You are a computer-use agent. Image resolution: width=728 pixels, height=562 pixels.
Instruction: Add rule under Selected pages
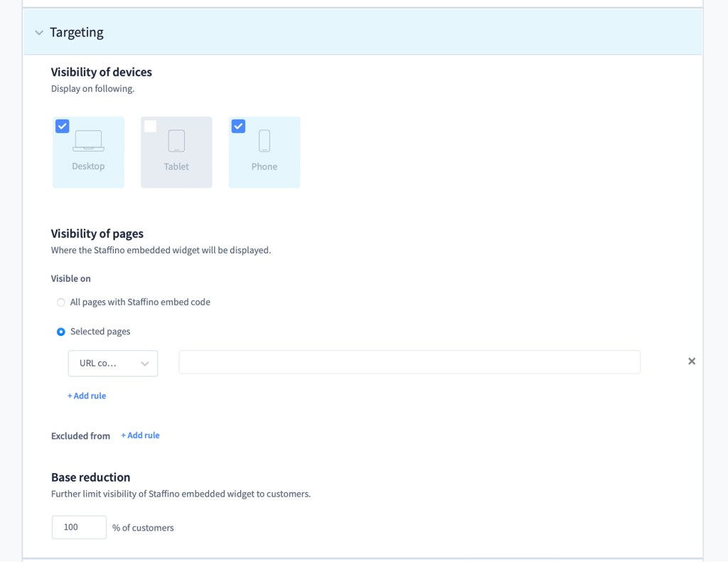tap(87, 396)
